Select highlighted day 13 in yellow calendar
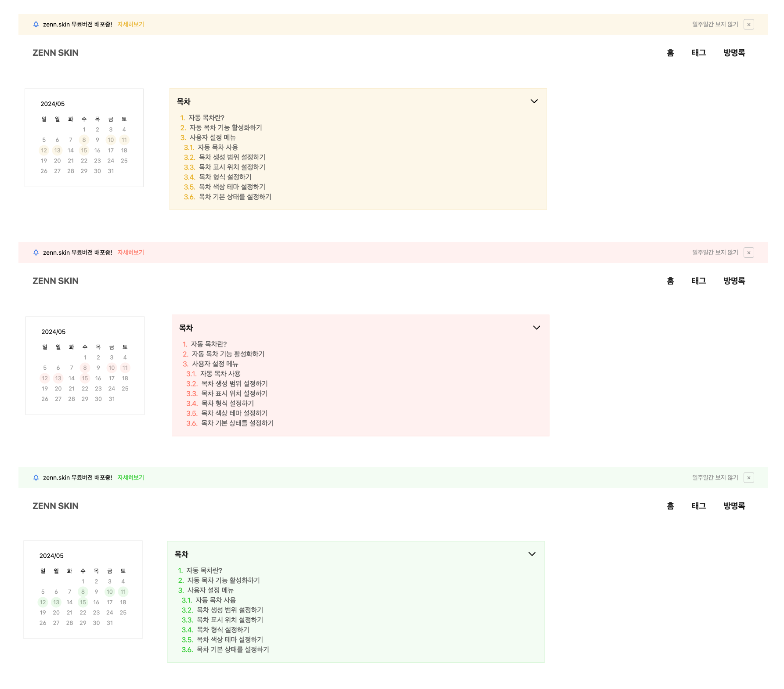Image resolution: width=784 pixels, height=689 pixels. (x=58, y=151)
